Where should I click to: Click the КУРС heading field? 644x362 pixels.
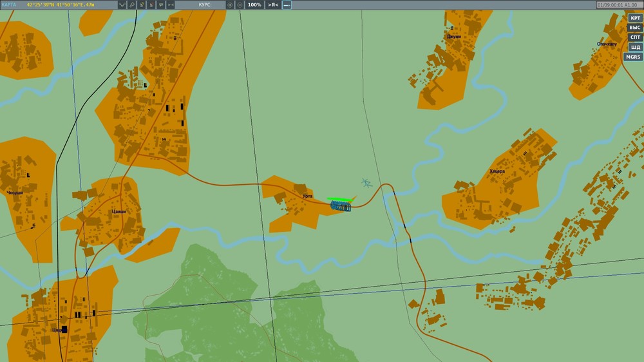click(x=205, y=5)
